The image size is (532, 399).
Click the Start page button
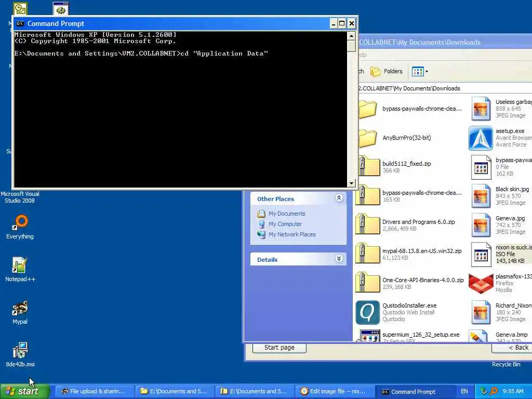tap(279, 348)
